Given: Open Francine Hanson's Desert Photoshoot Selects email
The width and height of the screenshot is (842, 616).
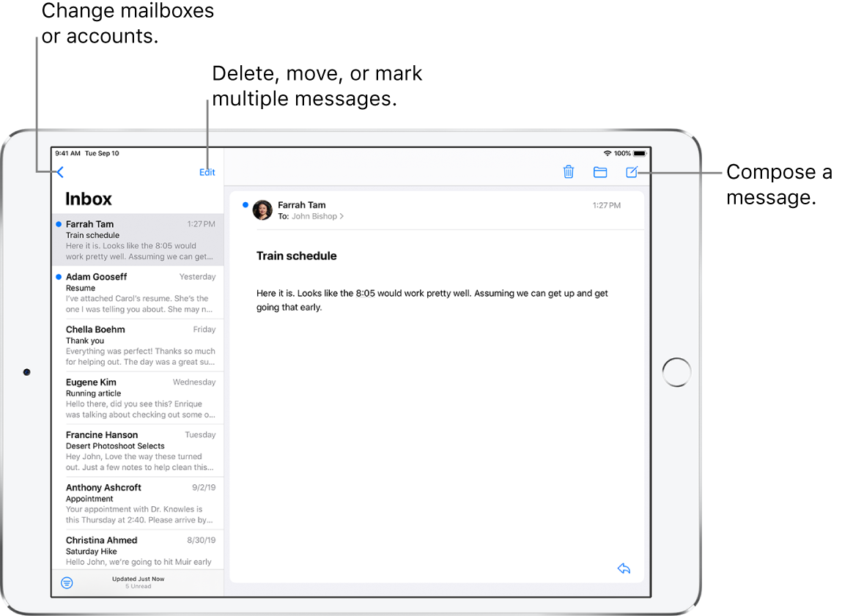Looking at the screenshot, I should (x=138, y=450).
